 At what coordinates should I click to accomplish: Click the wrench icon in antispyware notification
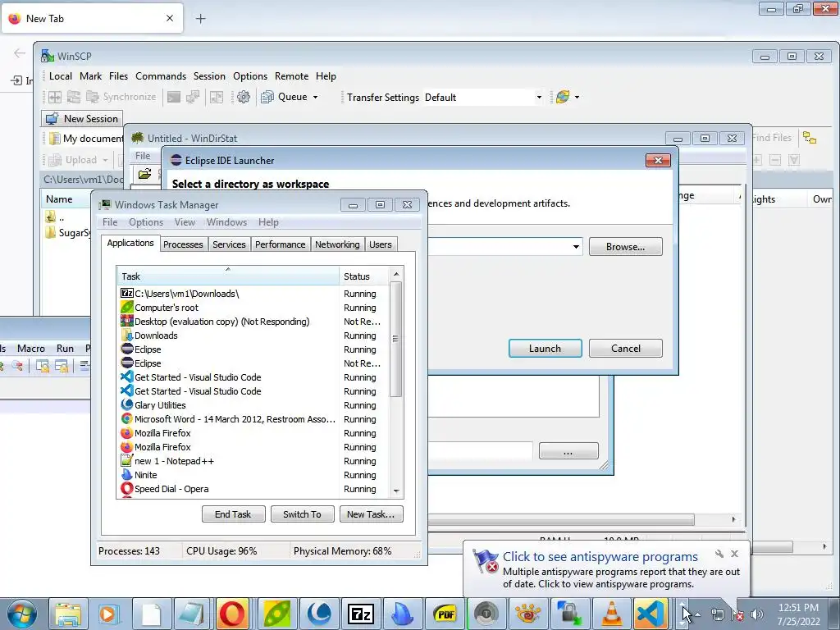(x=719, y=554)
